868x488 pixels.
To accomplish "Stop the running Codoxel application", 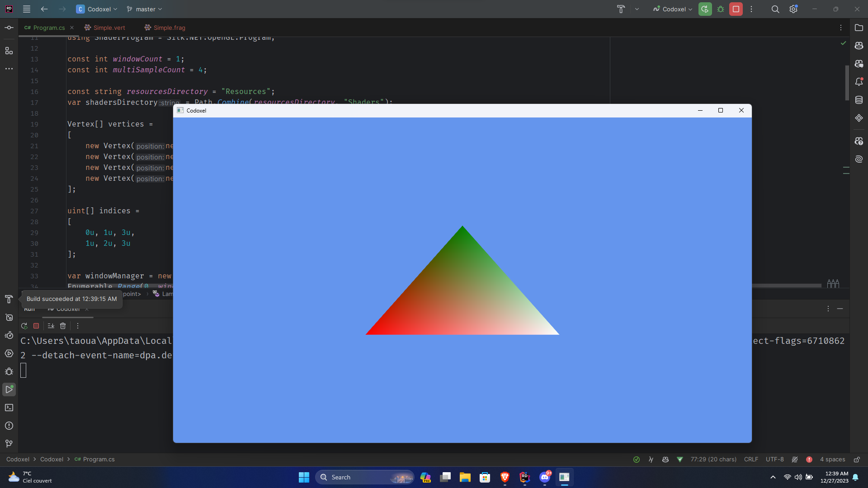I will click(736, 9).
